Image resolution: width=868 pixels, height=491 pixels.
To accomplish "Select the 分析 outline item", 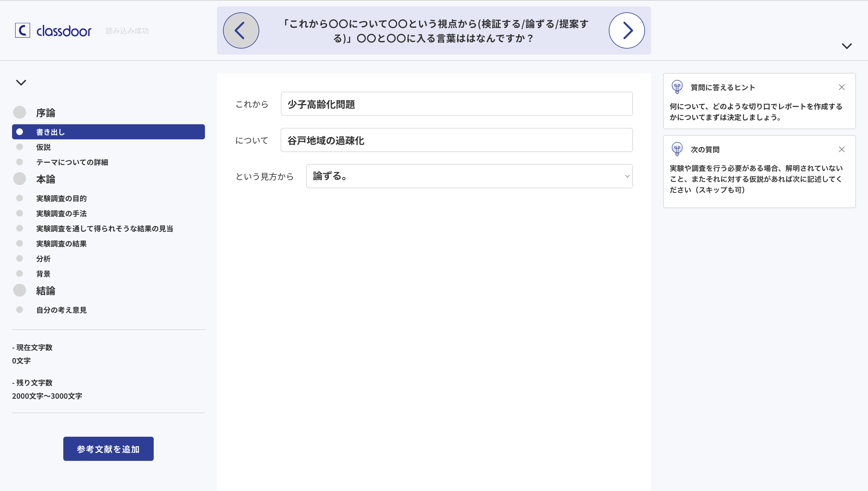I will (43, 259).
